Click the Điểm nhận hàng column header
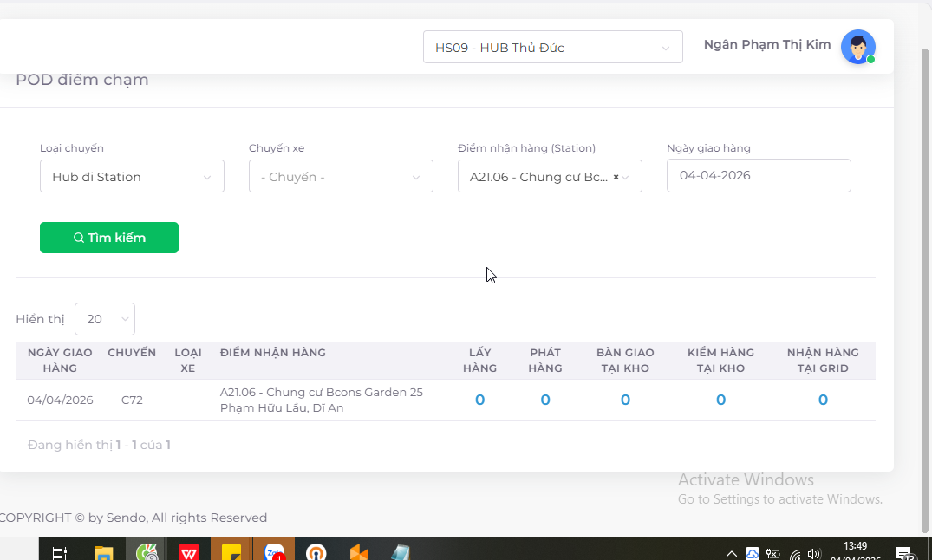Image resolution: width=932 pixels, height=560 pixels. point(273,353)
